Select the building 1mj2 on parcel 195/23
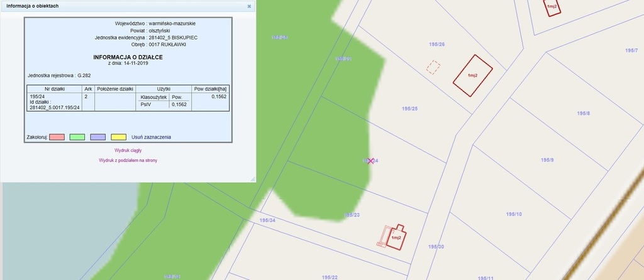 pyautogui.click(x=396, y=237)
